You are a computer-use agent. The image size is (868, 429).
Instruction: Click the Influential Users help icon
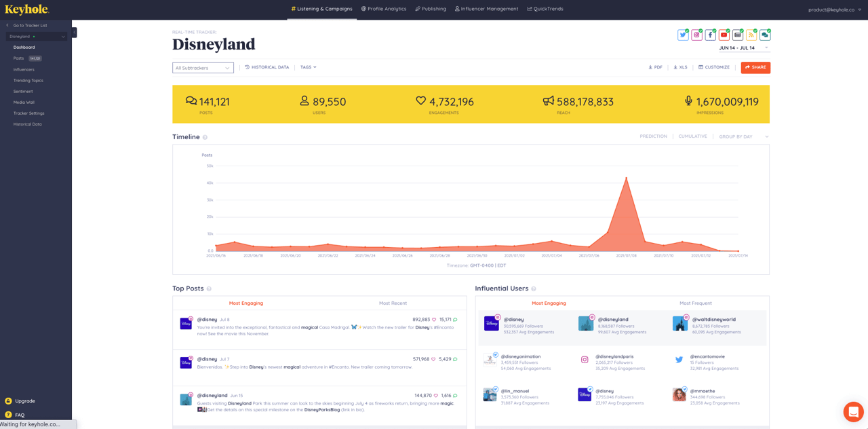534,289
